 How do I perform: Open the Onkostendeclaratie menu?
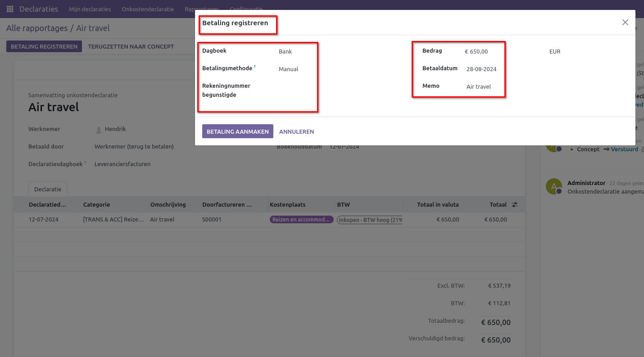point(148,9)
